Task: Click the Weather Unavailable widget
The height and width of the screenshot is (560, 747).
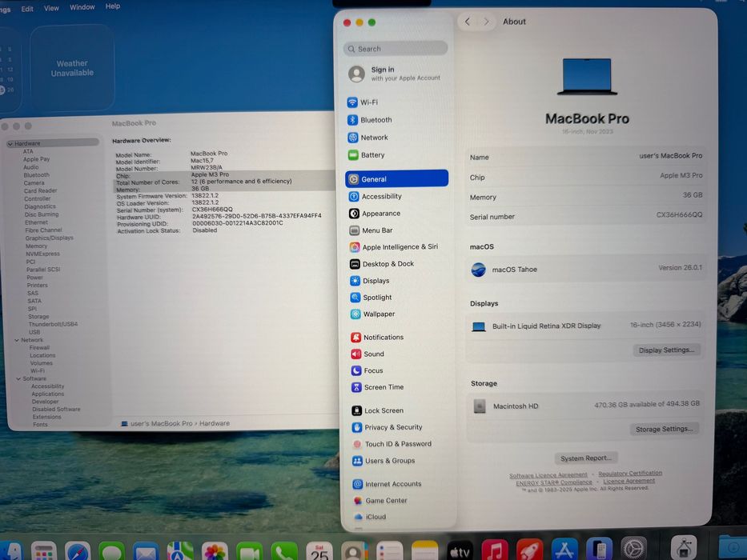Action: [72, 68]
